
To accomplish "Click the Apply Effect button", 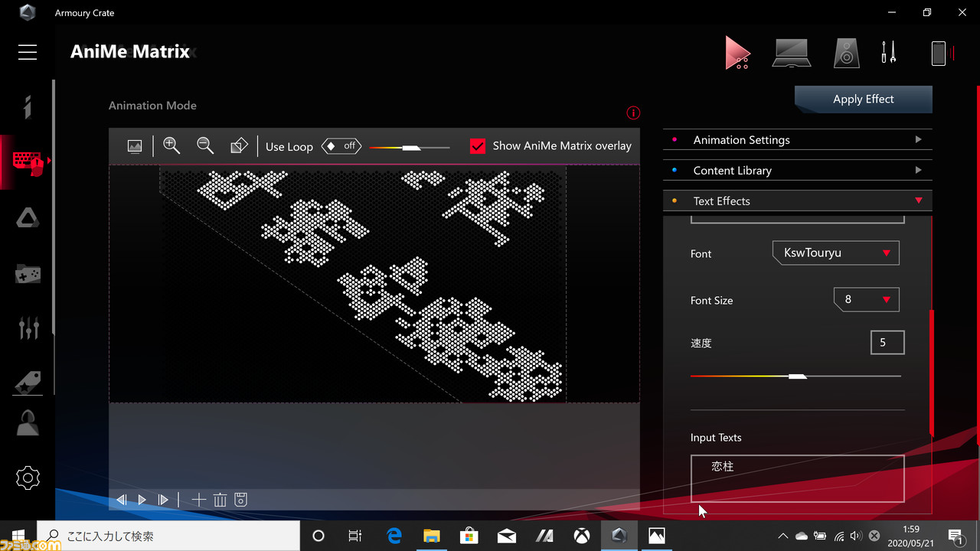I will 864,99.
